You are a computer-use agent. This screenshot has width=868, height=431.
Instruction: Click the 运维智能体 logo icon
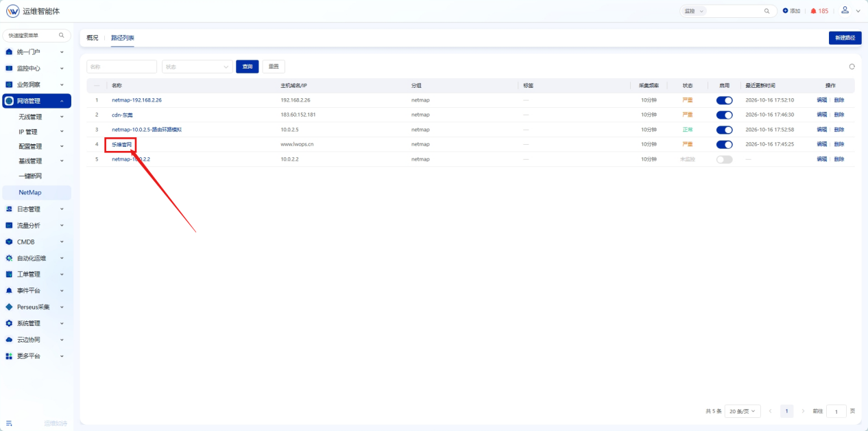12,11
